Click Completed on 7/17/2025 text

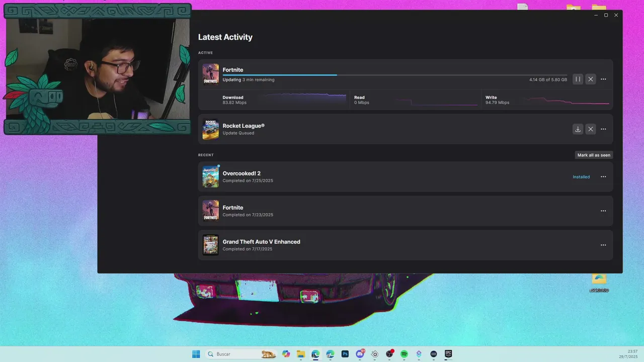point(248,249)
